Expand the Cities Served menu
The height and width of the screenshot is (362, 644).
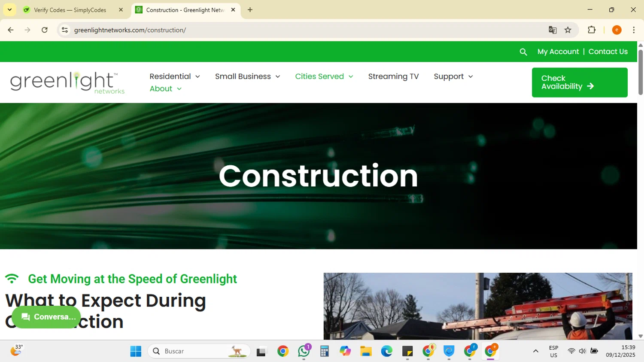pyautogui.click(x=324, y=76)
